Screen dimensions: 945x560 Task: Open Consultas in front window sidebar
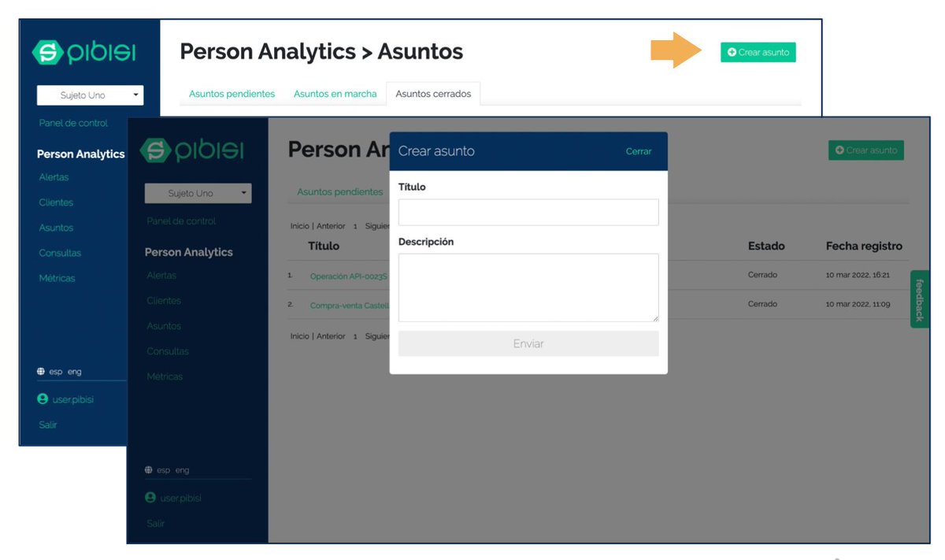coord(168,351)
